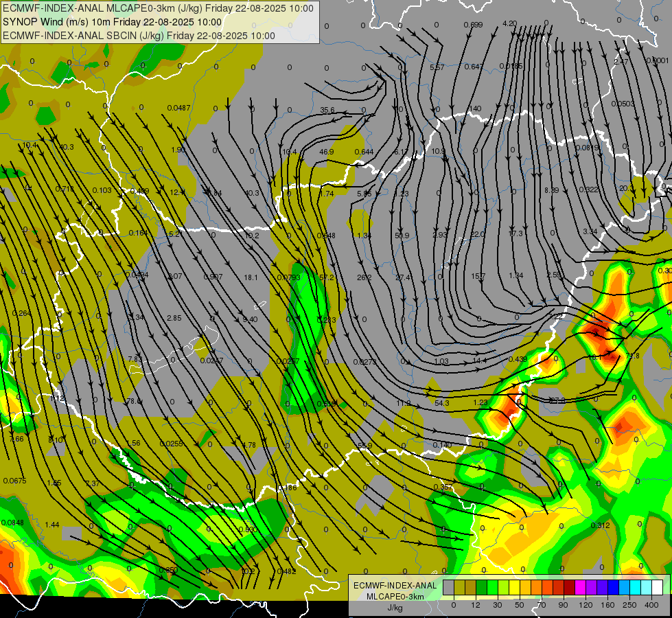Click the 120 tick label in the legend

tap(586, 605)
